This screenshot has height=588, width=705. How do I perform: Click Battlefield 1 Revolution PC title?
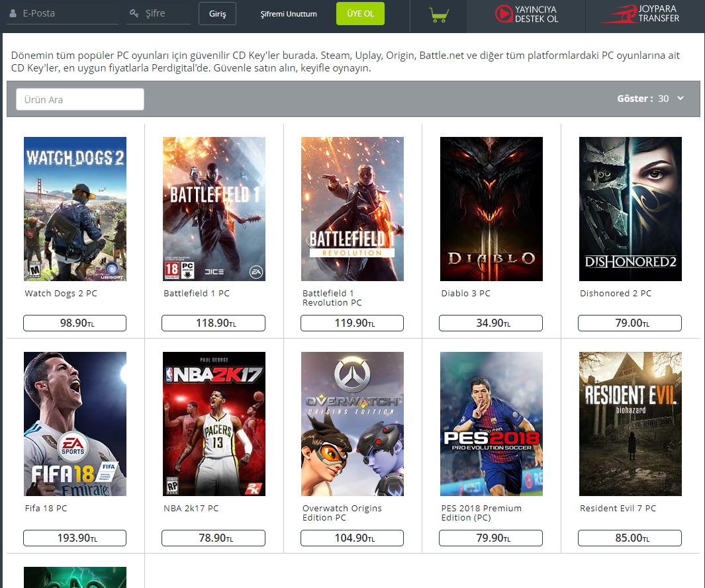332,298
